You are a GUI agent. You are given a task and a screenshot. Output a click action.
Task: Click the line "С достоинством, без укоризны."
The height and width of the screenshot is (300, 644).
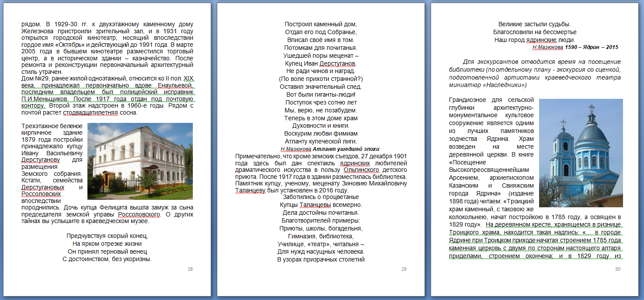pyautogui.click(x=107, y=259)
